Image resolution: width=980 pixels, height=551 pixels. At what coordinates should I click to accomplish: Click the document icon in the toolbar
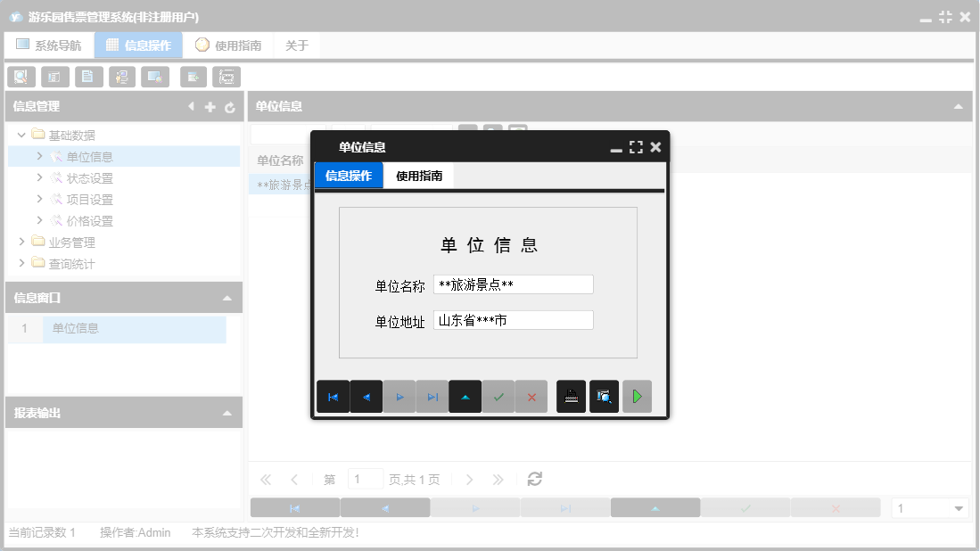[x=88, y=77]
